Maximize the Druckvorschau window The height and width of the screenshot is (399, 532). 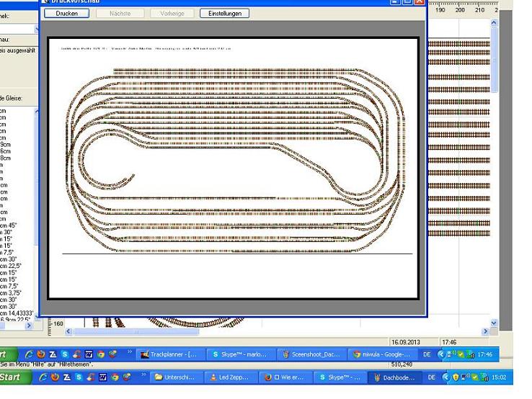click(408, 1)
